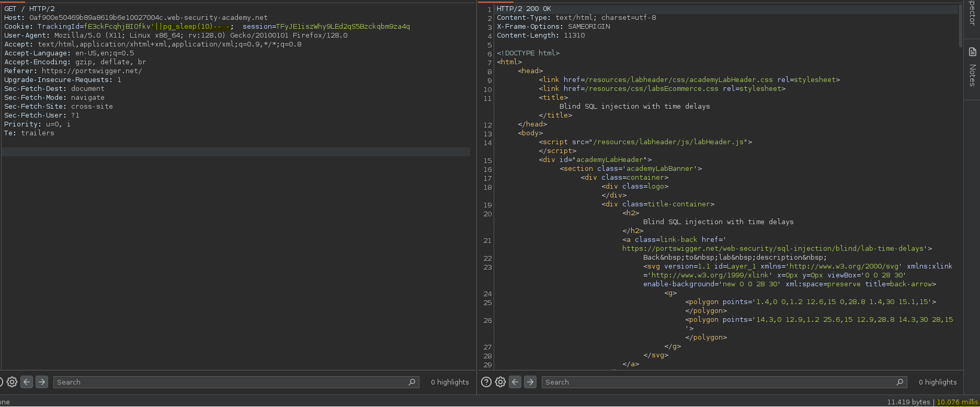Click the Sec-Fetch-Dest: document line
Image resolution: width=980 pixels, height=407 pixels.
pos(54,89)
